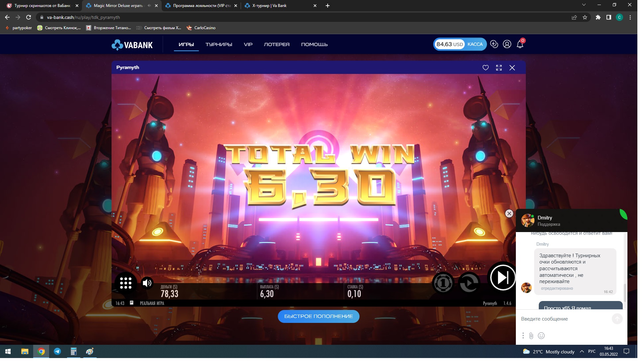Start autoplay with the circular arrow icon
The image size is (644, 364).
[x=469, y=283]
